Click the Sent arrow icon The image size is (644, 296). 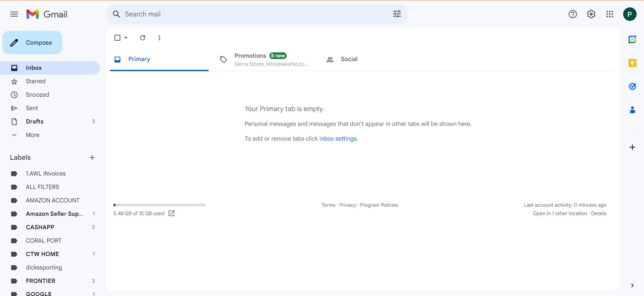click(14, 108)
